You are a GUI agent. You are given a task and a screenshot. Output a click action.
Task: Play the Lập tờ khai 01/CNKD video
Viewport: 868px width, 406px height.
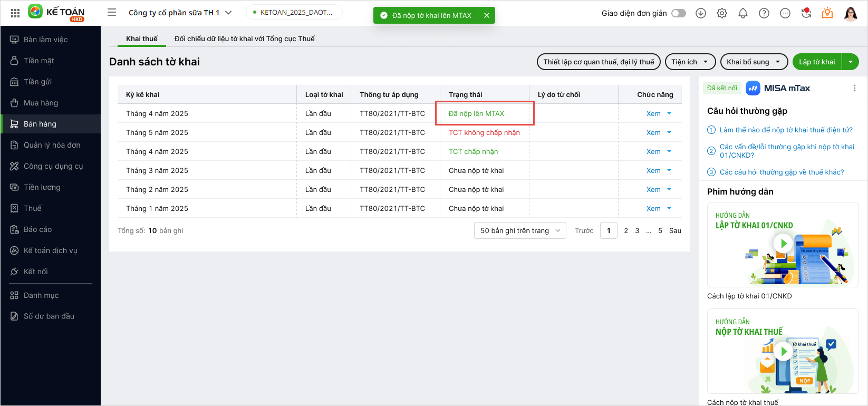(x=784, y=243)
